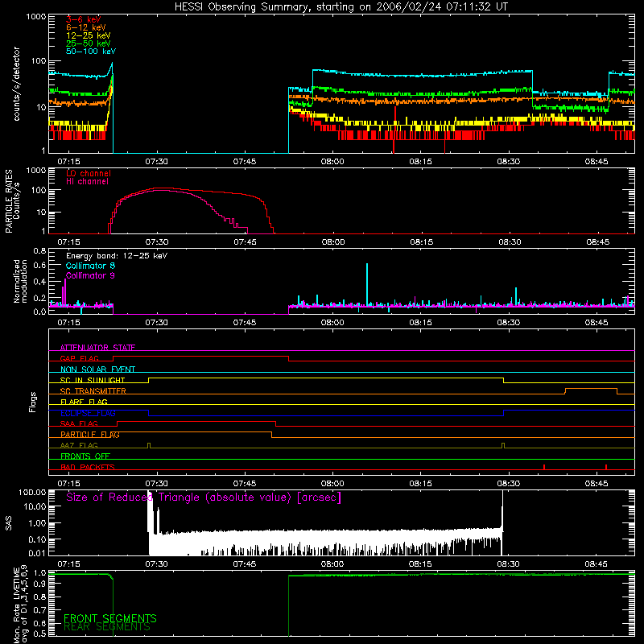The width and height of the screenshot is (644, 644).
Task: Select the 100.00 tick value on SAS axis
Action: pos(32,492)
